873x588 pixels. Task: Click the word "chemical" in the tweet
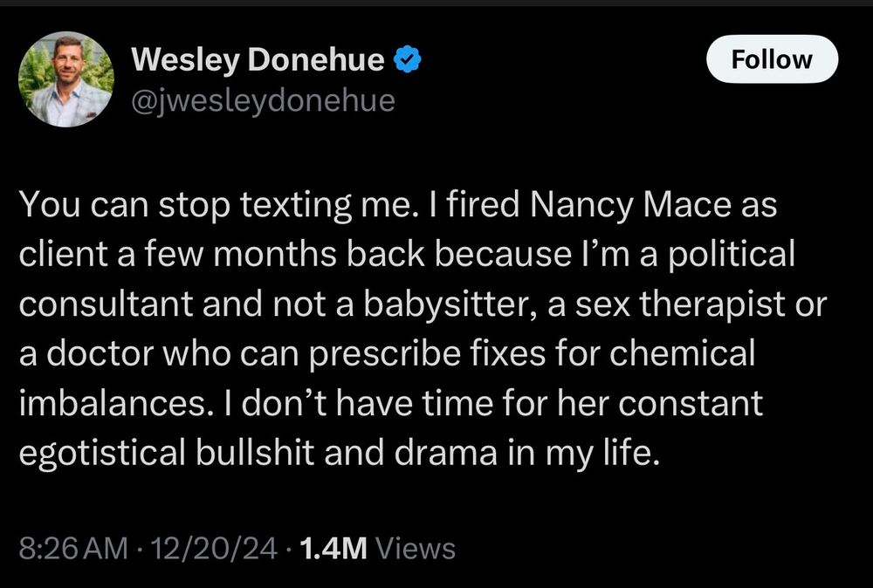(x=682, y=352)
